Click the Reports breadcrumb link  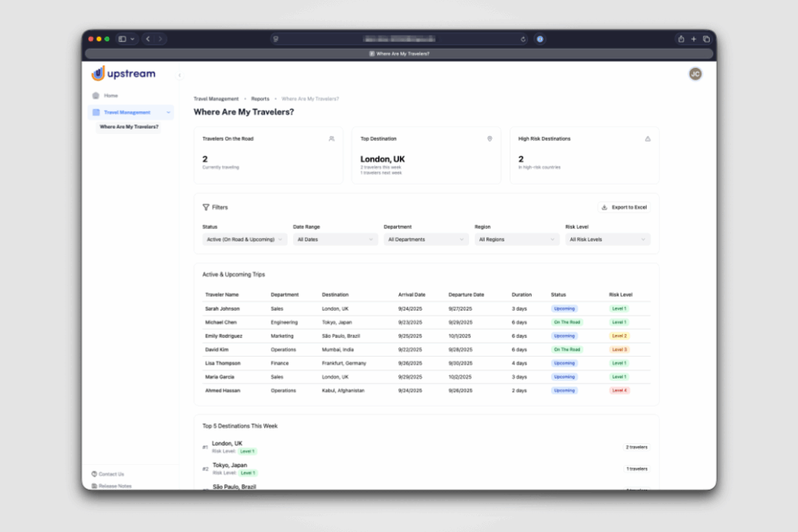point(260,99)
